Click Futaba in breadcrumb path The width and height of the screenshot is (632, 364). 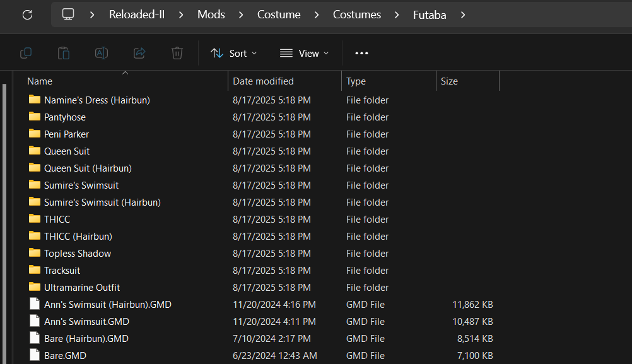430,15
